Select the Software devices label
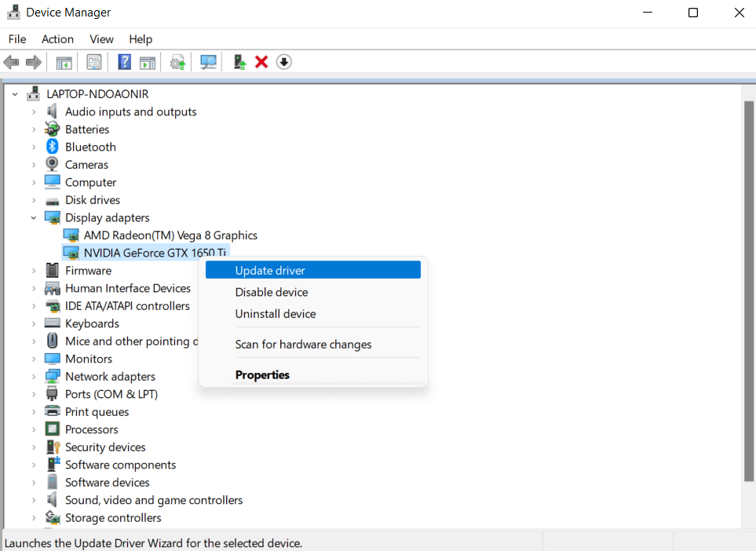The height and width of the screenshot is (551, 756). pos(107,482)
